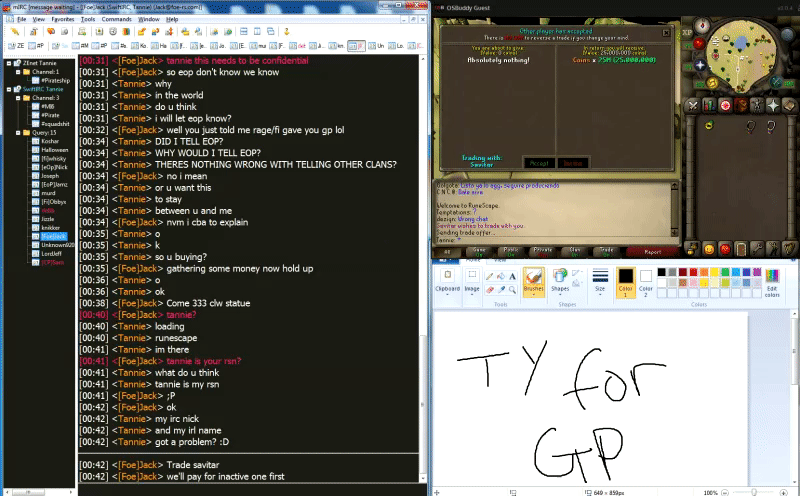Open the Logout door tab in RuneScape
The width and height of the screenshot is (800, 496).
click(x=741, y=249)
